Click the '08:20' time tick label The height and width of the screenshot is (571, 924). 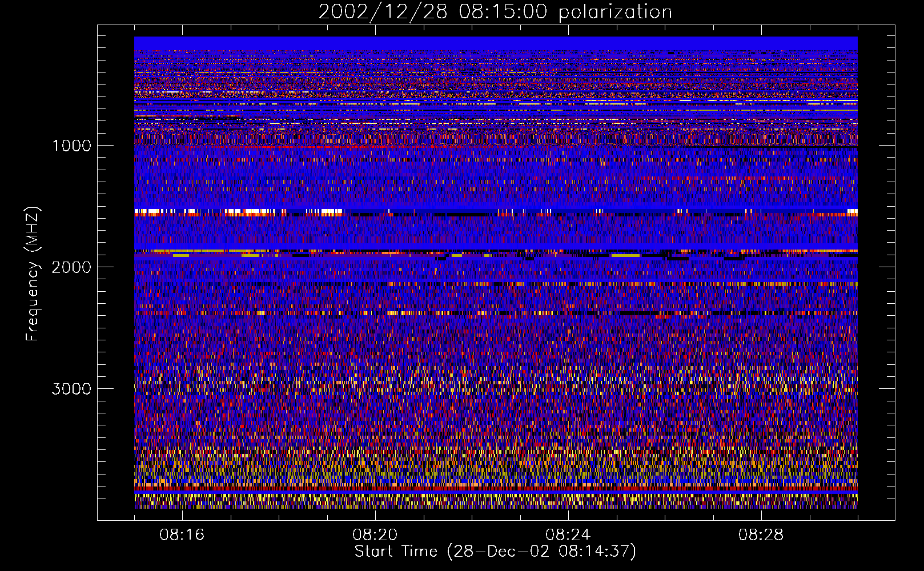375,535
